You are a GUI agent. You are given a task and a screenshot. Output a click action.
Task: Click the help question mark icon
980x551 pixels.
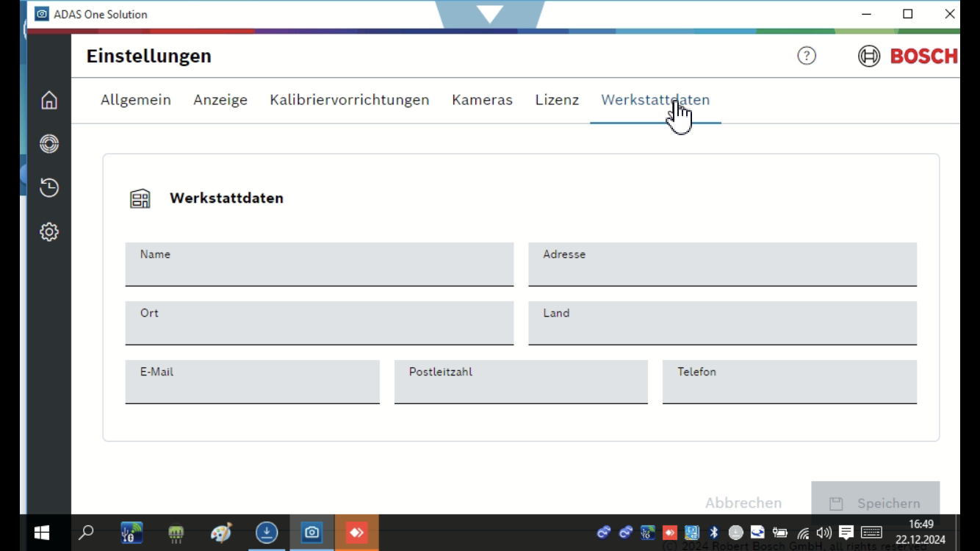pyautogui.click(x=807, y=56)
